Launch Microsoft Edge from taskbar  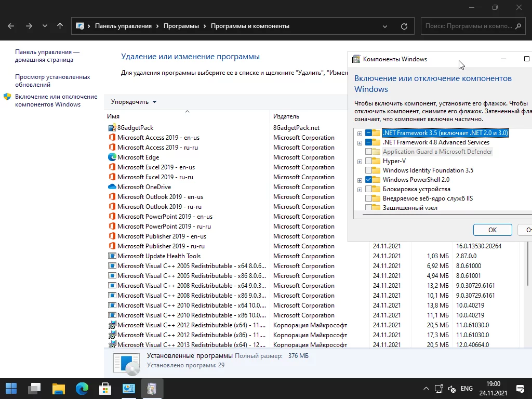pos(82,389)
